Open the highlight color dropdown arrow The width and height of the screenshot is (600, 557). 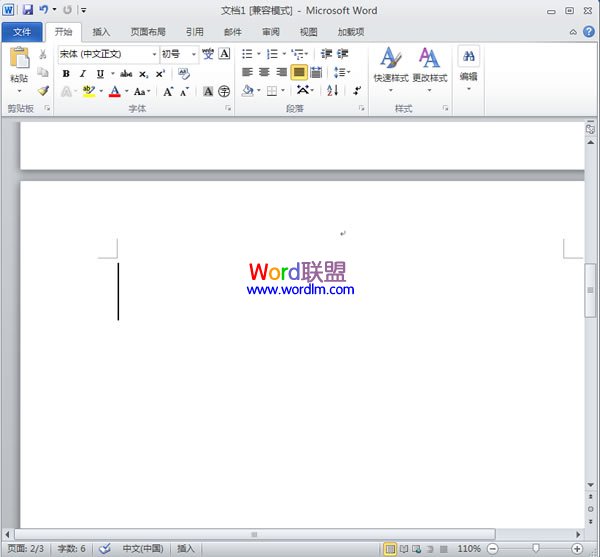click(101, 91)
